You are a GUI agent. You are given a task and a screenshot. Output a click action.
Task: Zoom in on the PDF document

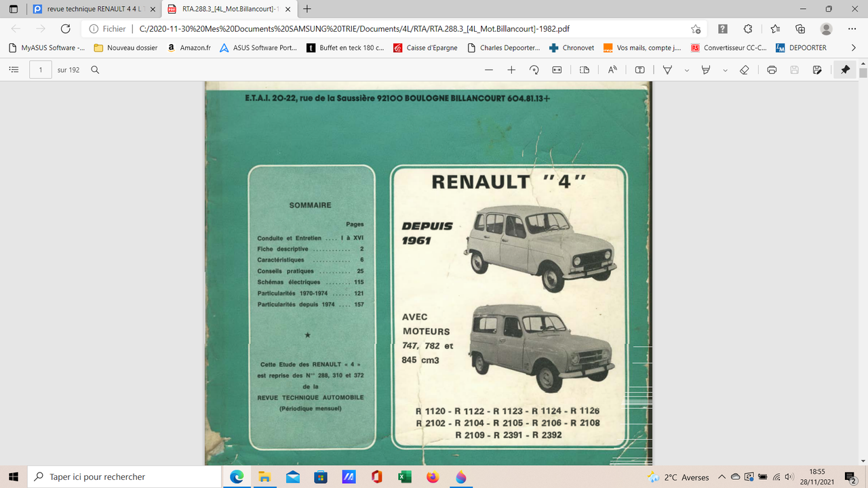(x=511, y=70)
